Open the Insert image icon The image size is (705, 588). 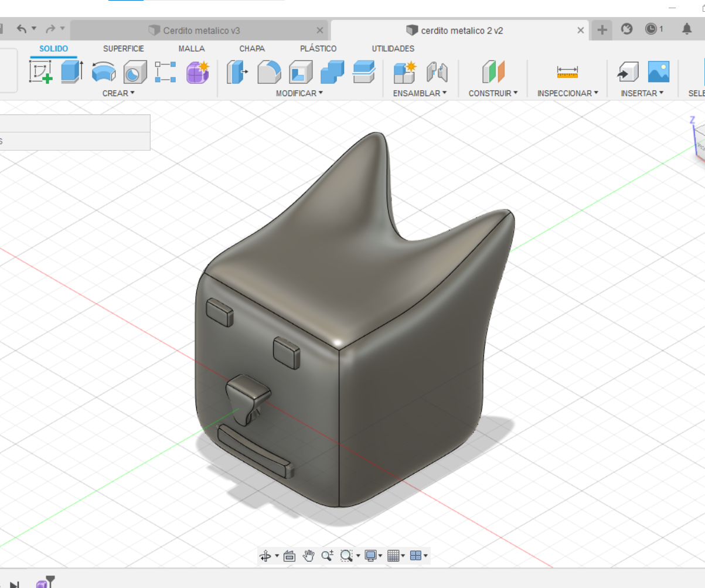tap(658, 72)
